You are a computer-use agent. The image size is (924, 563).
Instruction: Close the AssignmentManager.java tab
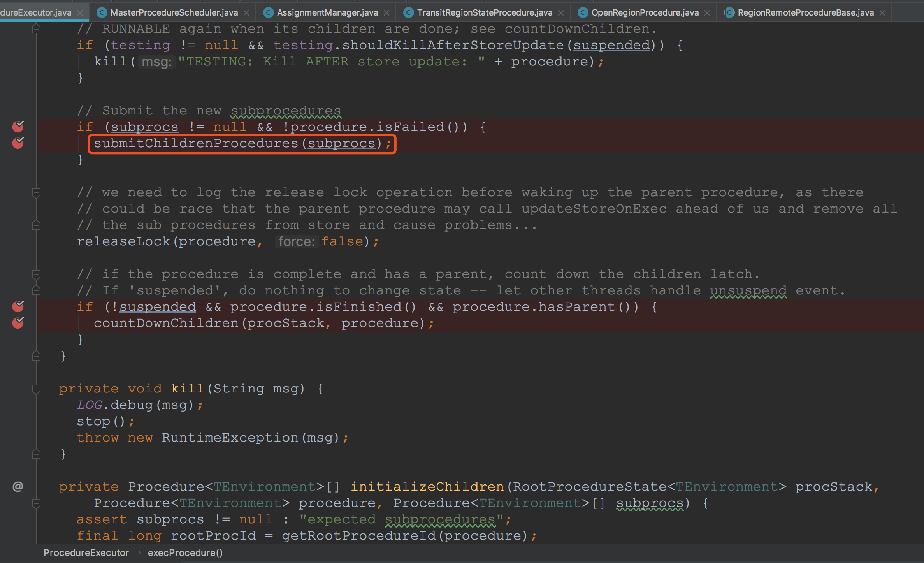(386, 13)
